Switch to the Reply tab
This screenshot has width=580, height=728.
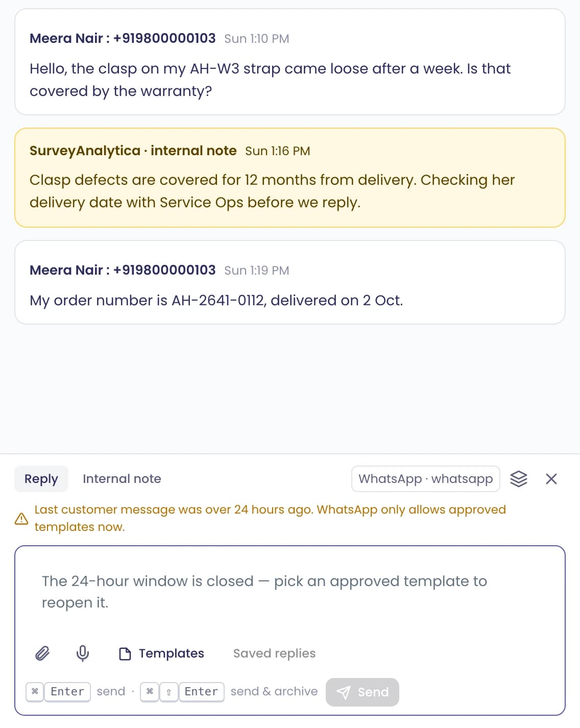click(x=41, y=479)
